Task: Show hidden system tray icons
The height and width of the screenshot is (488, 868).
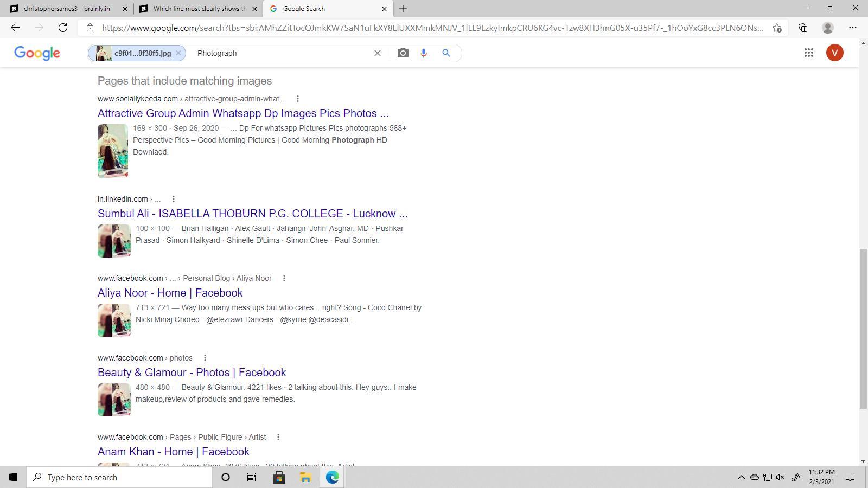Action: 741,477
